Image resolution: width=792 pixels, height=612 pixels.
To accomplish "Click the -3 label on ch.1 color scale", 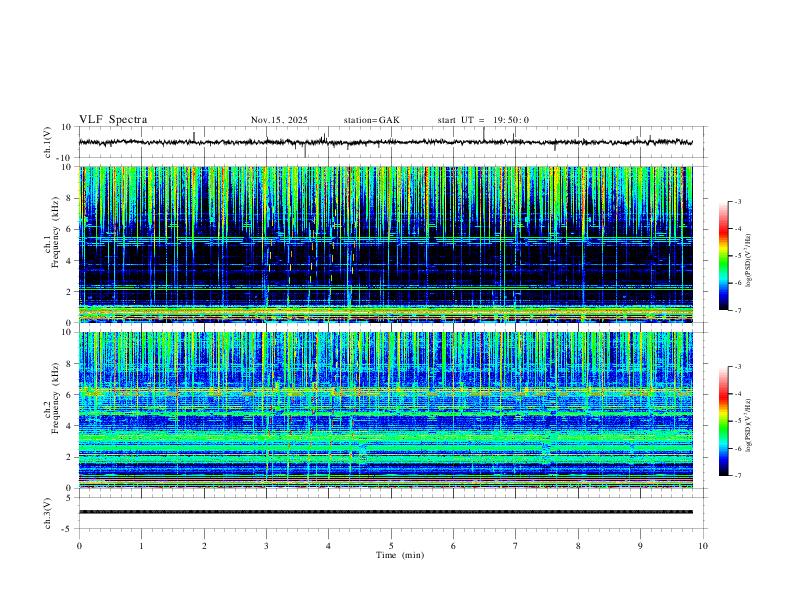I will [738, 201].
